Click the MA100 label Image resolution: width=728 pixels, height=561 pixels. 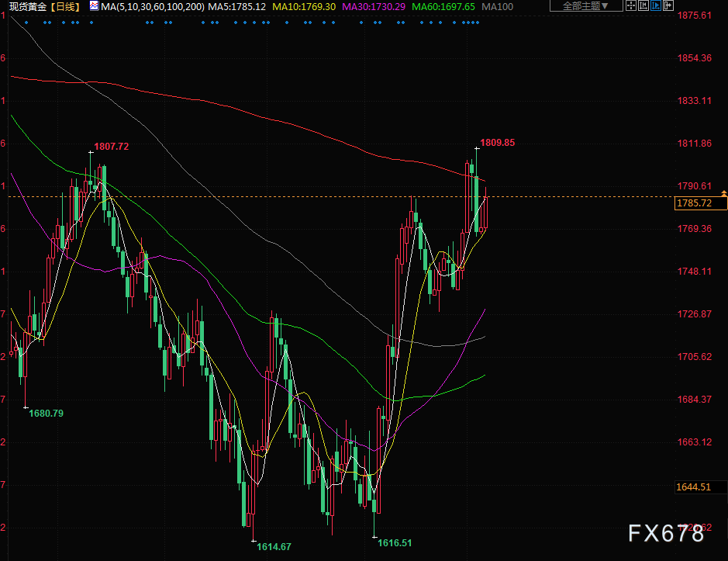pyautogui.click(x=497, y=6)
